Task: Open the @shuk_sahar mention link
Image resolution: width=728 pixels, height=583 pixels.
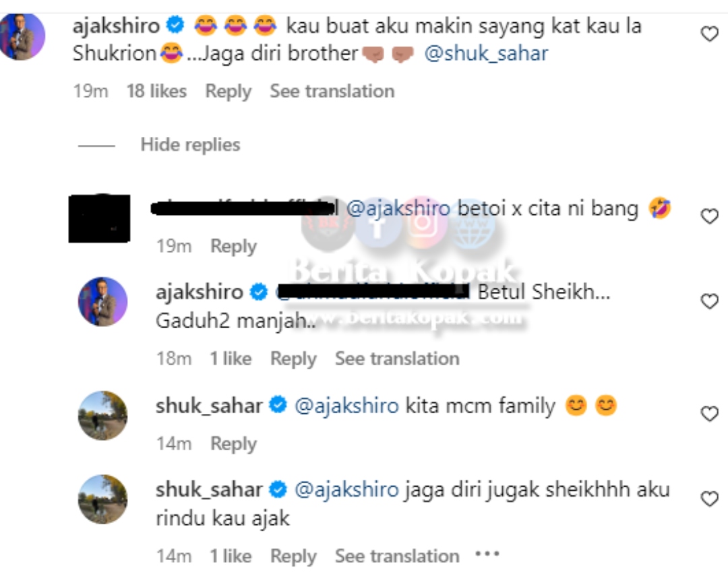Action: [486, 53]
